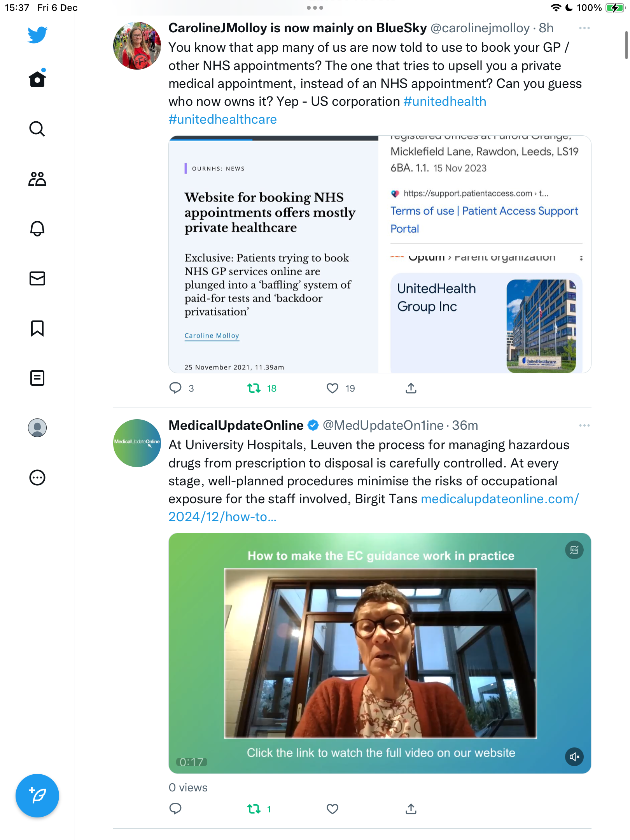The width and height of the screenshot is (630, 840).
Task: Open the Bookmarks icon
Action: (x=37, y=328)
